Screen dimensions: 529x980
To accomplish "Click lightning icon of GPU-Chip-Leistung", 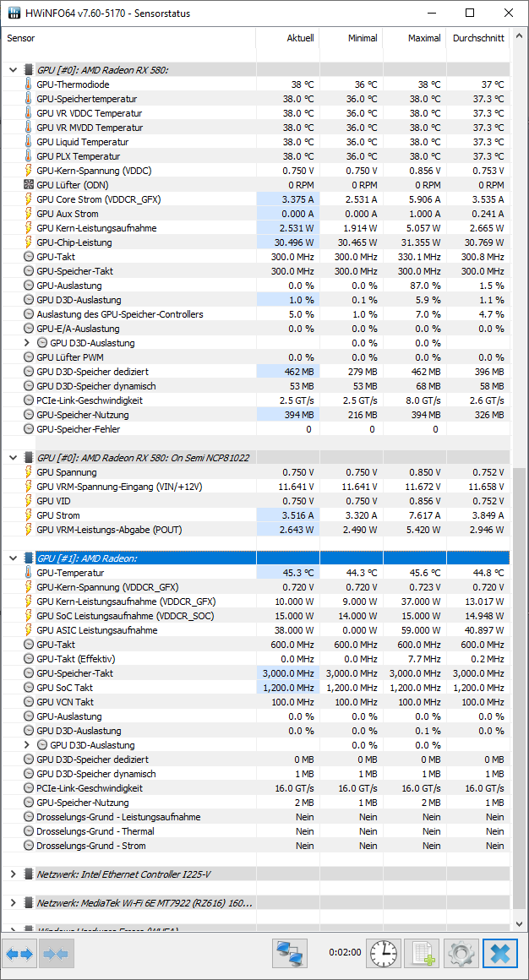I will [x=28, y=242].
